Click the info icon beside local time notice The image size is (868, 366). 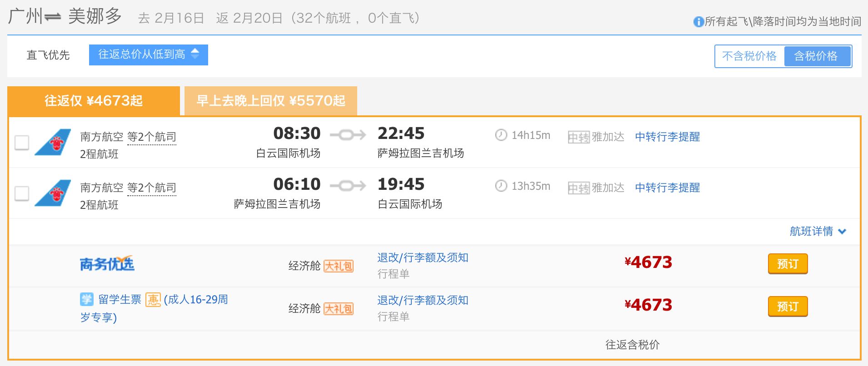698,22
